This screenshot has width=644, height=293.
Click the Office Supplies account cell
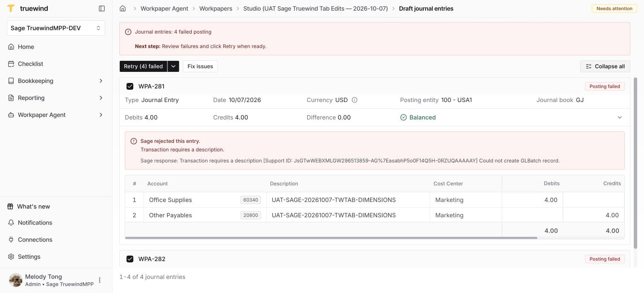(204, 200)
